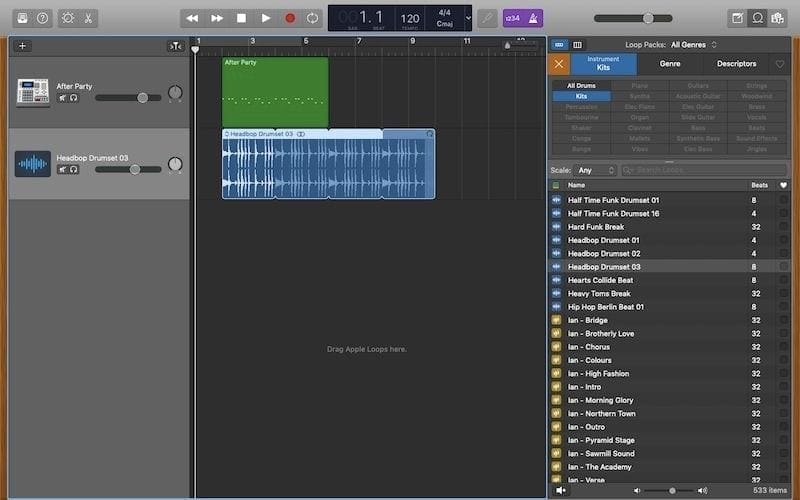Mute the Headbop Drumset 03 track
The height and width of the screenshot is (500, 800).
pos(62,169)
